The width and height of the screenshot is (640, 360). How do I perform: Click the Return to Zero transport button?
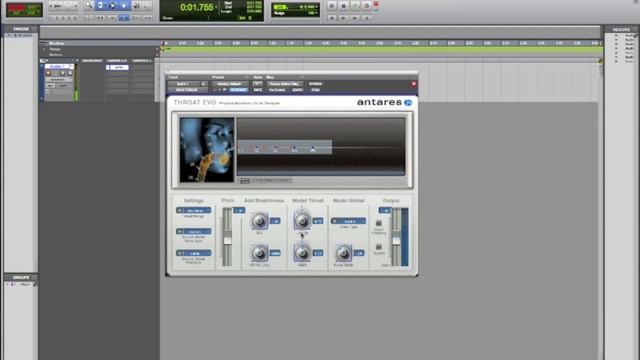coord(331,18)
